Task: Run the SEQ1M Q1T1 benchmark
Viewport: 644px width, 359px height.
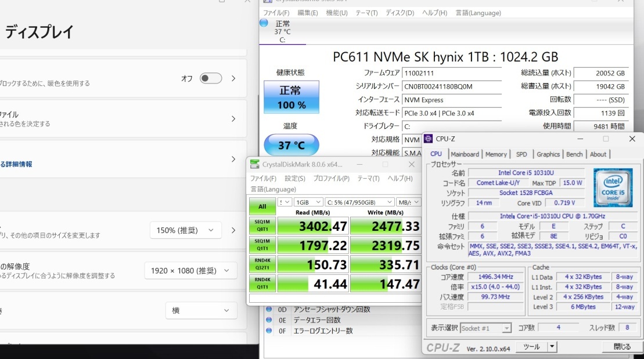Action: [262, 245]
